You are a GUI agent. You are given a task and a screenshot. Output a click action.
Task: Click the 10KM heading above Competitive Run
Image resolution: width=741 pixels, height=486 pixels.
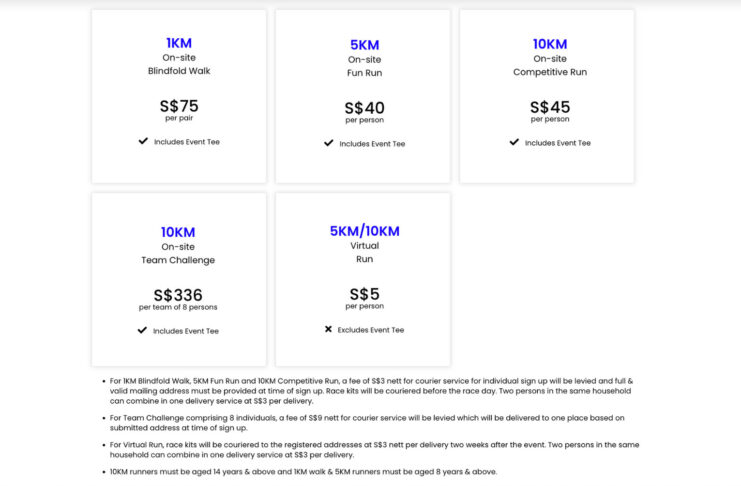click(550, 44)
